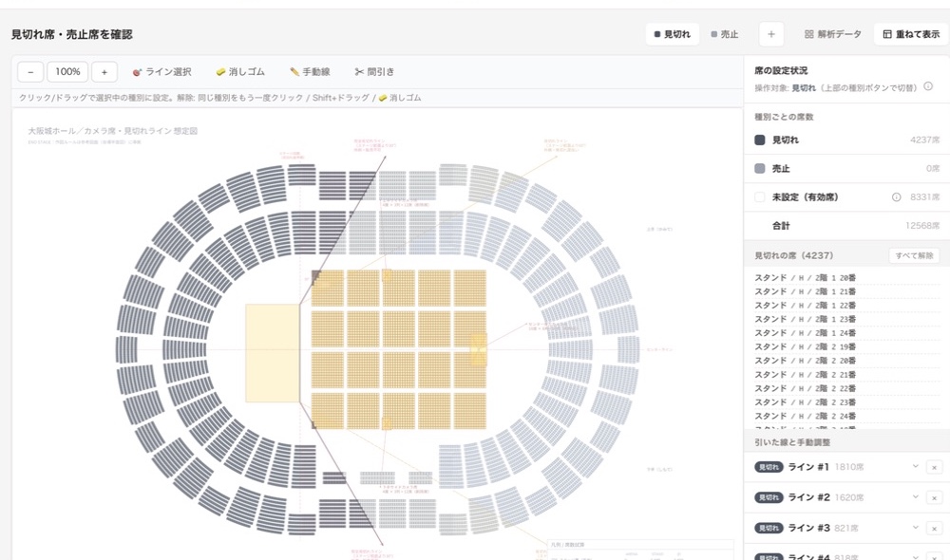Click the zoom out minus button
This screenshot has height=560, width=950.
tap(30, 71)
